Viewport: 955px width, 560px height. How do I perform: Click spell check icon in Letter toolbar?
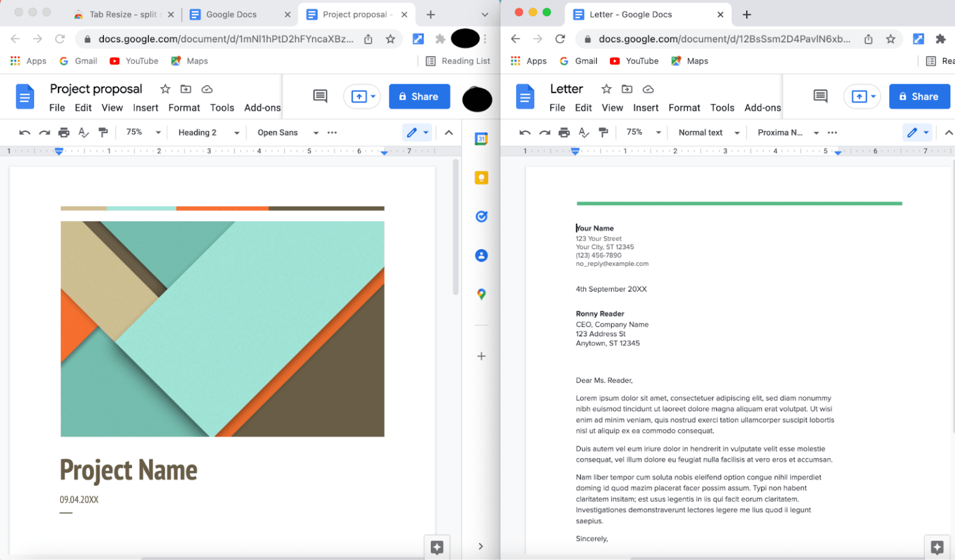(x=583, y=132)
